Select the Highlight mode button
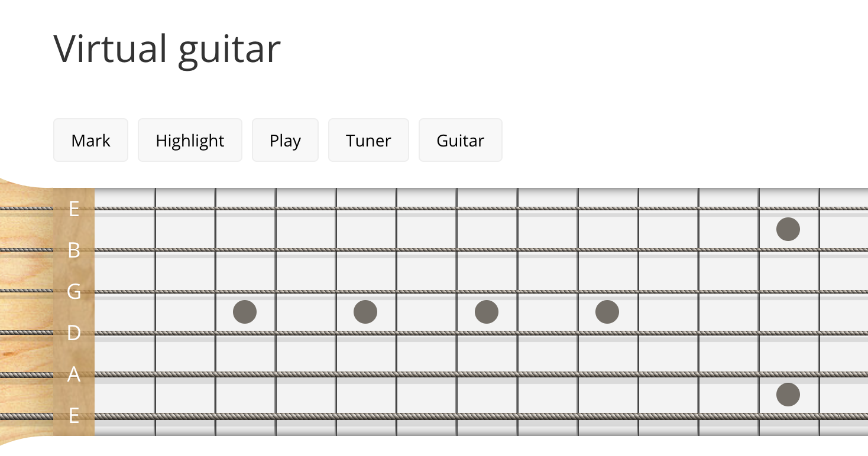The image size is (868, 456). [x=190, y=141]
